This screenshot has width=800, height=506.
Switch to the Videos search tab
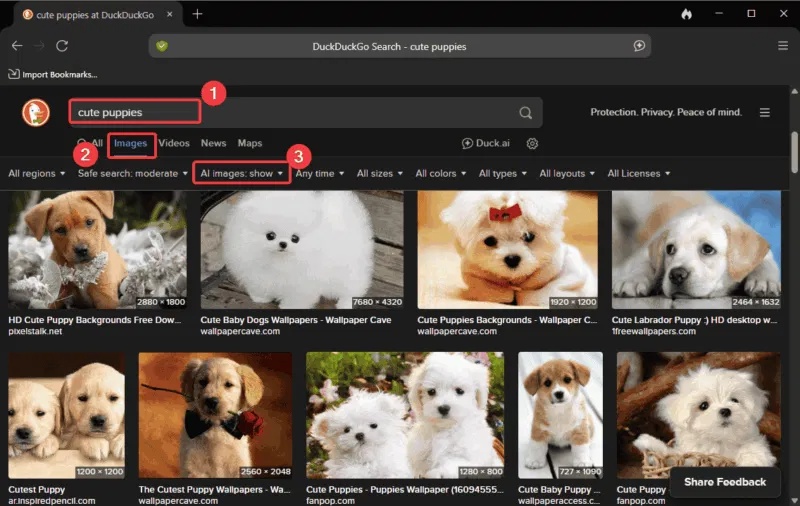(x=174, y=143)
